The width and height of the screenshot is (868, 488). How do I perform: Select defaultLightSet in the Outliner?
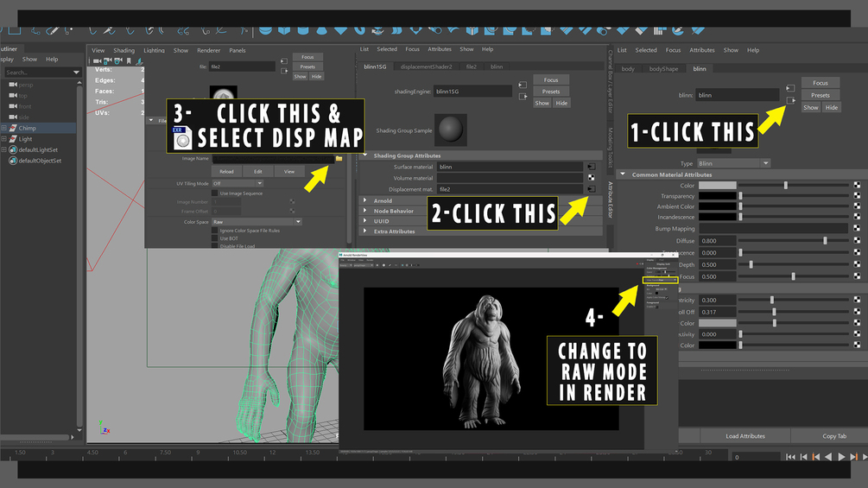click(x=38, y=150)
